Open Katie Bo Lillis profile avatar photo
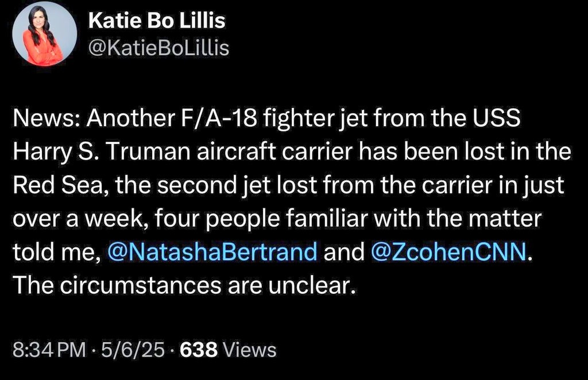Screen dimensions: 588x380 pyautogui.click(x=44, y=34)
